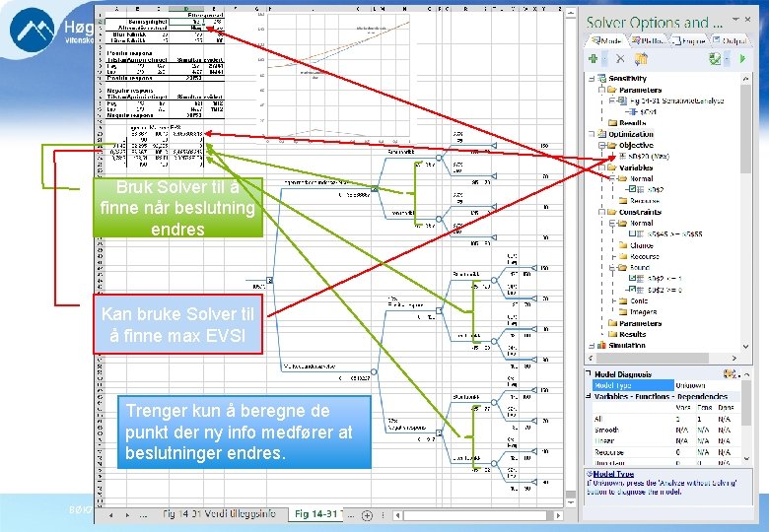Open the dropdown beside the Analyze icon

point(727,59)
